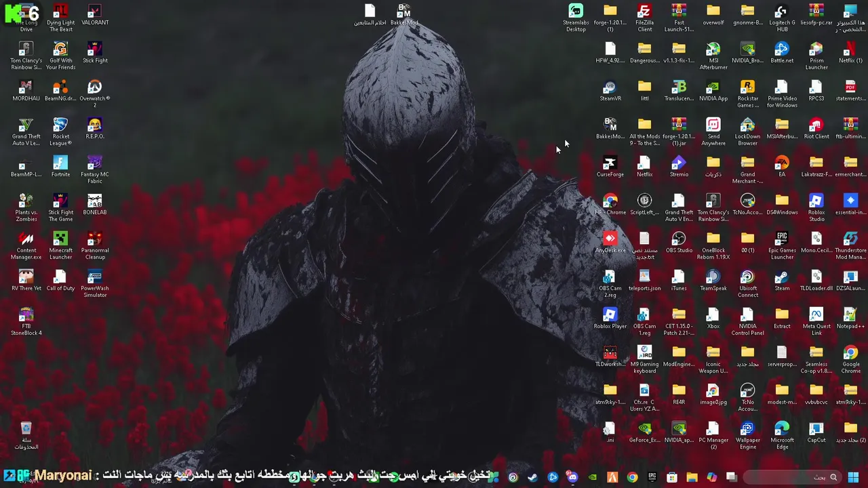The height and width of the screenshot is (488, 868).
Task: Select the FileZilla Client icon
Action: (x=644, y=18)
